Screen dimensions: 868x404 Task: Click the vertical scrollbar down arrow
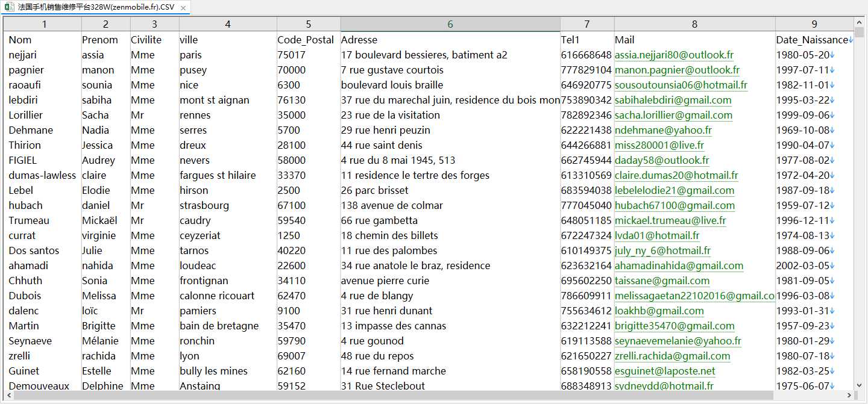860,385
